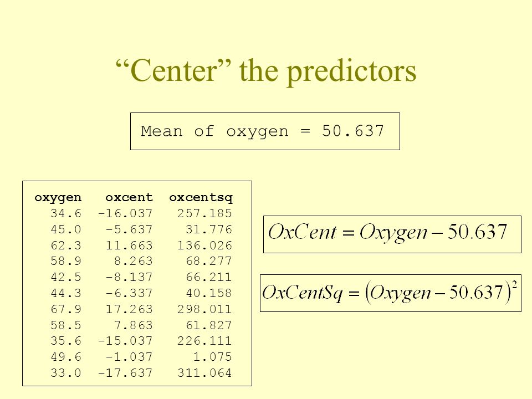The image size is (532, 399).
Task: Click the oxcent value -1.037
Action: pos(129,357)
